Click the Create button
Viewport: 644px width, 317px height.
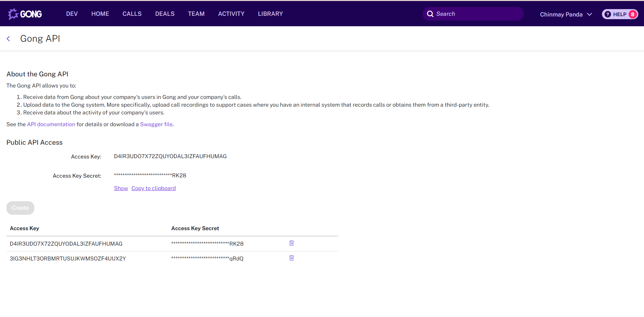[20, 208]
